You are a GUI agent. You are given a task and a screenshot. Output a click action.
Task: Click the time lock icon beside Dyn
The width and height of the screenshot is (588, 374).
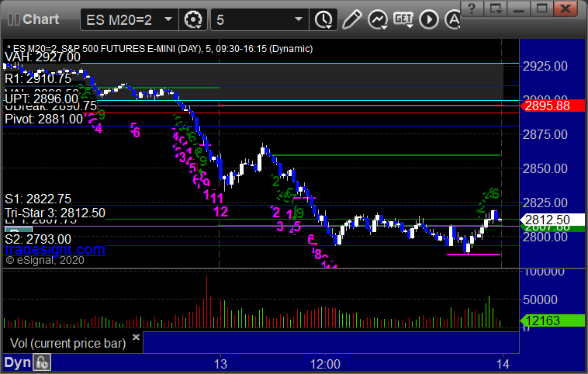pyautogui.click(x=42, y=362)
